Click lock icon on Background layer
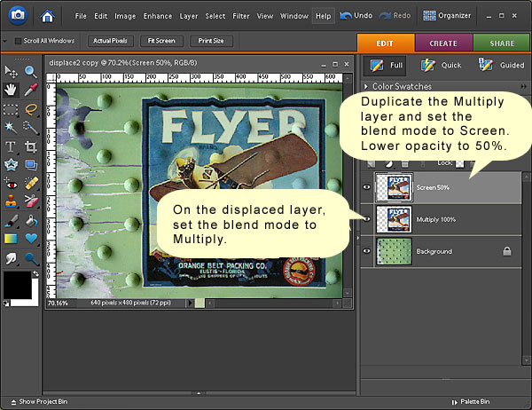 point(507,251)
